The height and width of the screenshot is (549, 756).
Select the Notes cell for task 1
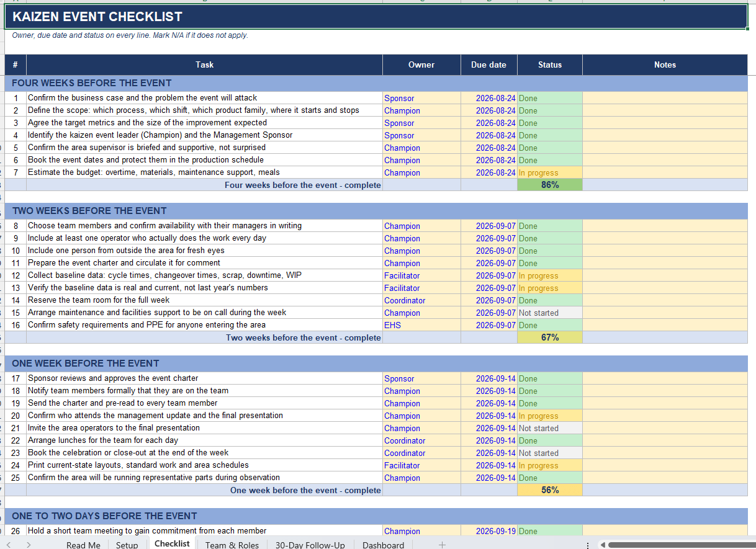click(x=665, y=98)
